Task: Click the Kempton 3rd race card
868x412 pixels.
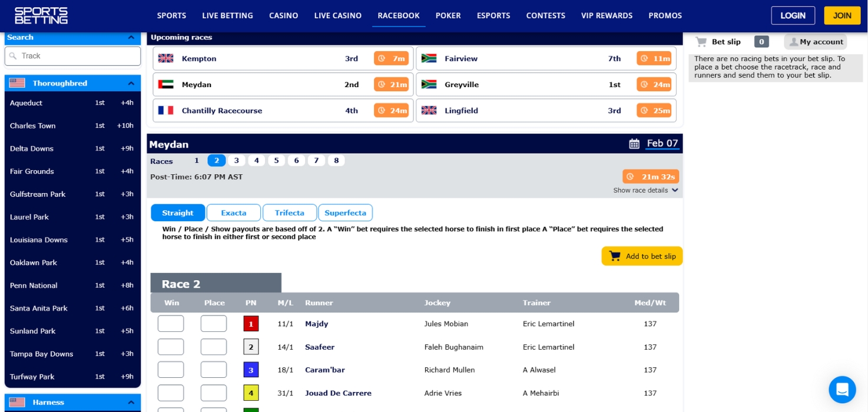Action: click(x=283, y=58)
